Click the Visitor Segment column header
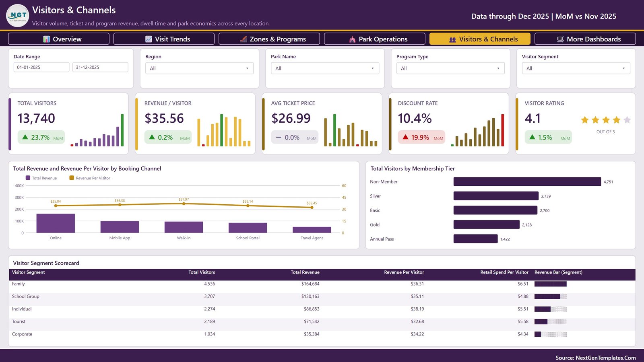644x362 pixels. 29,272
